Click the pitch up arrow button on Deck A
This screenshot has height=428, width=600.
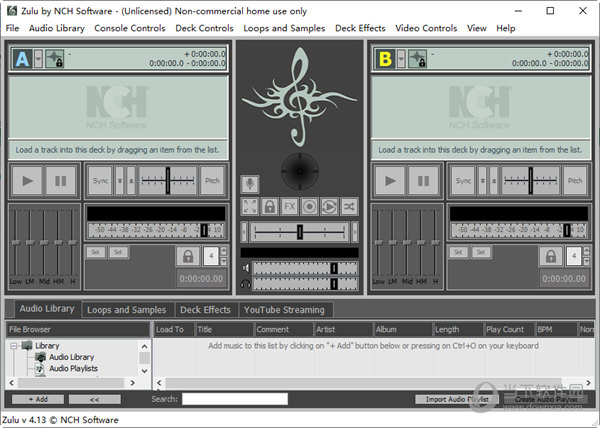pos(131,181)
